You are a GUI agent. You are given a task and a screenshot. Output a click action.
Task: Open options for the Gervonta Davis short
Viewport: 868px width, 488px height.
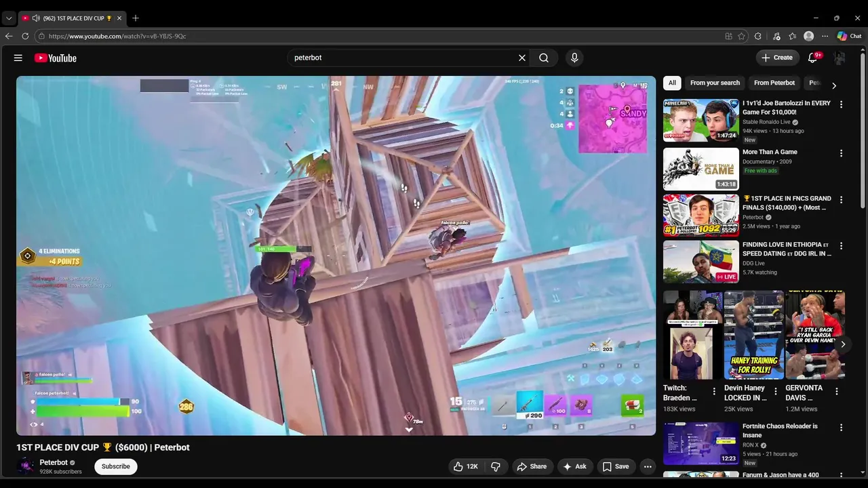pyautogui.click(x=836, y=391)
